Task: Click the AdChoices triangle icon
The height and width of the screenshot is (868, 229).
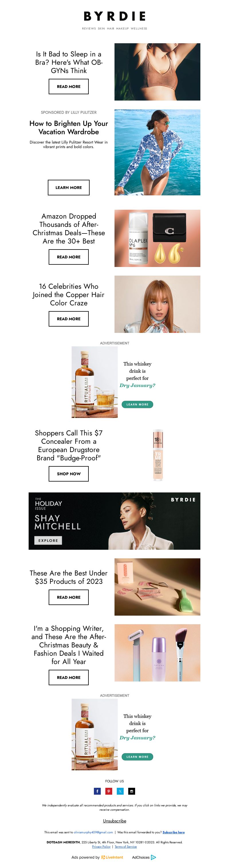Action: point(153,857)
